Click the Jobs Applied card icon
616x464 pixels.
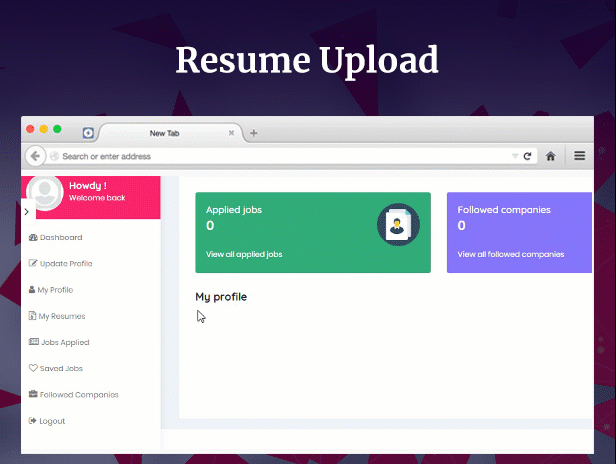pos(34,341)
